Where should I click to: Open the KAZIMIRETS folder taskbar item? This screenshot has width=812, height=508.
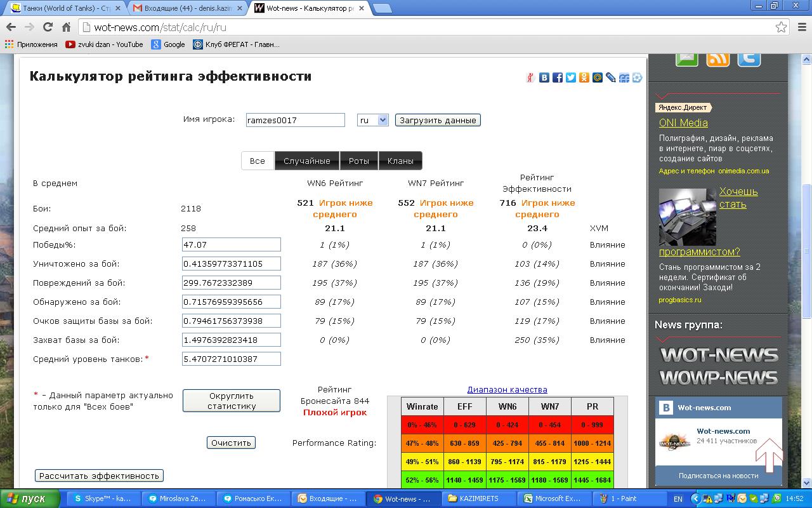tap(479, 498)
